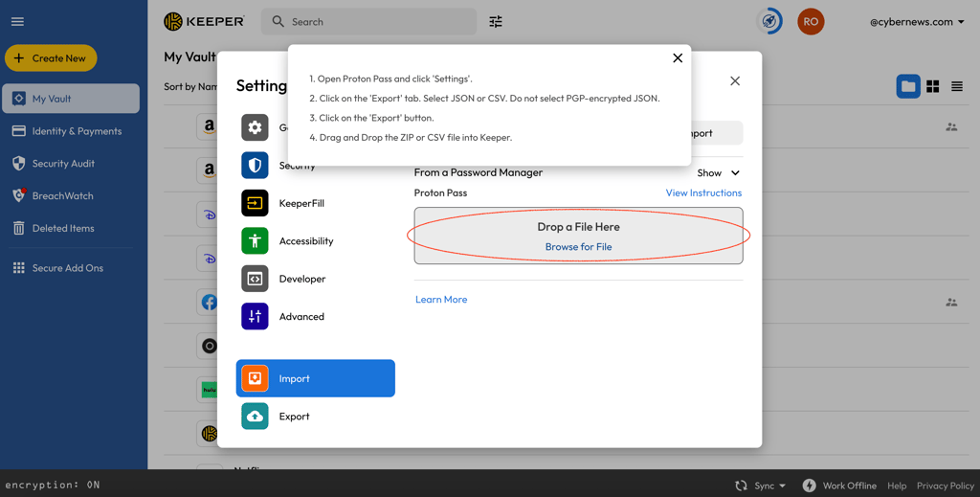Click the Deleted Items trash icon
The image size is (980, 497).
click(19, 228)
